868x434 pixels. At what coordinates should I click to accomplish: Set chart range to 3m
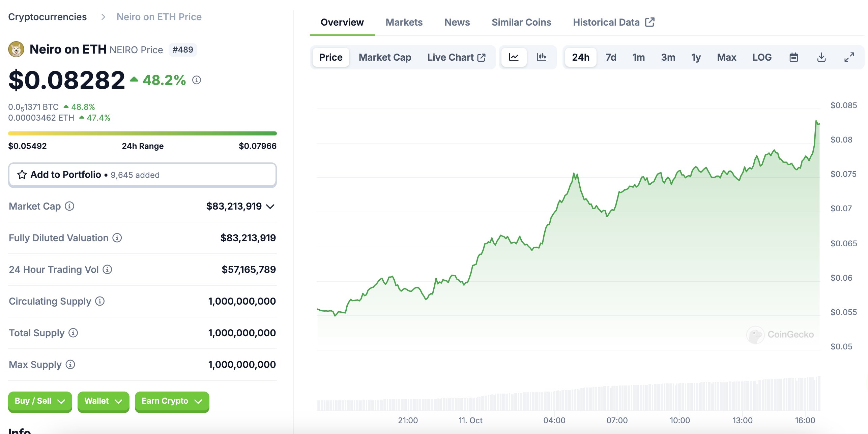pyautogui.click(x=668, y=57)
